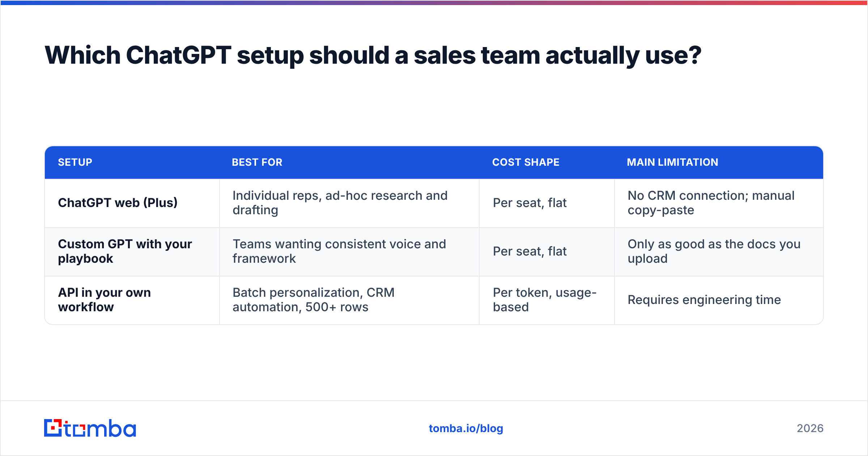Image resolution: width=868 pixels, height=456 pixels.
Task: Click 'Batch personalization, CRM automation, 500+ rows'
Action: 314,300
